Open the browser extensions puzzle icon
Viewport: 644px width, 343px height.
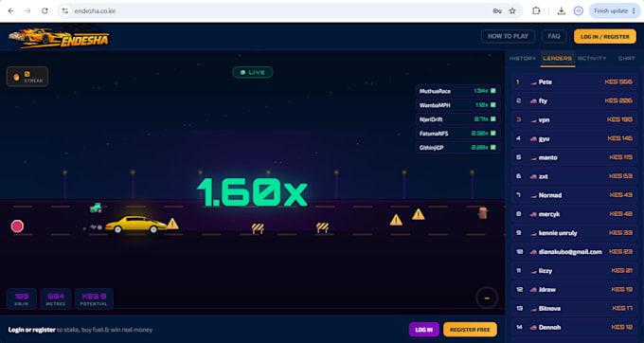pos(536,11)
